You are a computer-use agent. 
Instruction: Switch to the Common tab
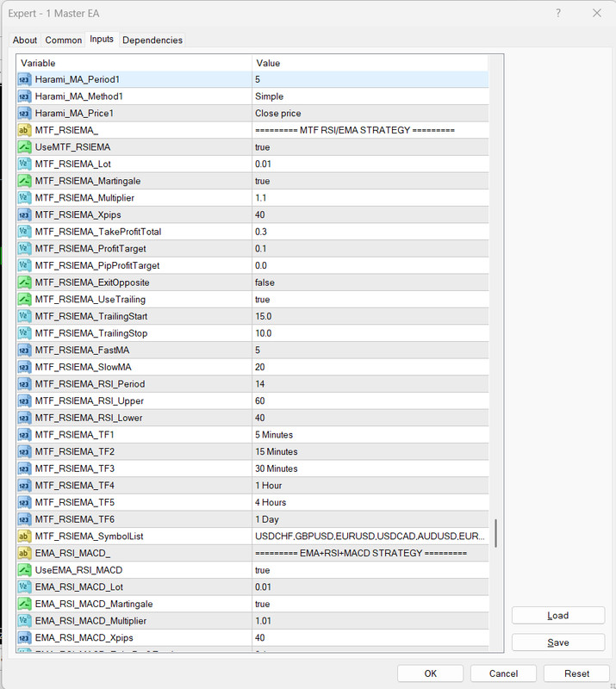[63, 40]
